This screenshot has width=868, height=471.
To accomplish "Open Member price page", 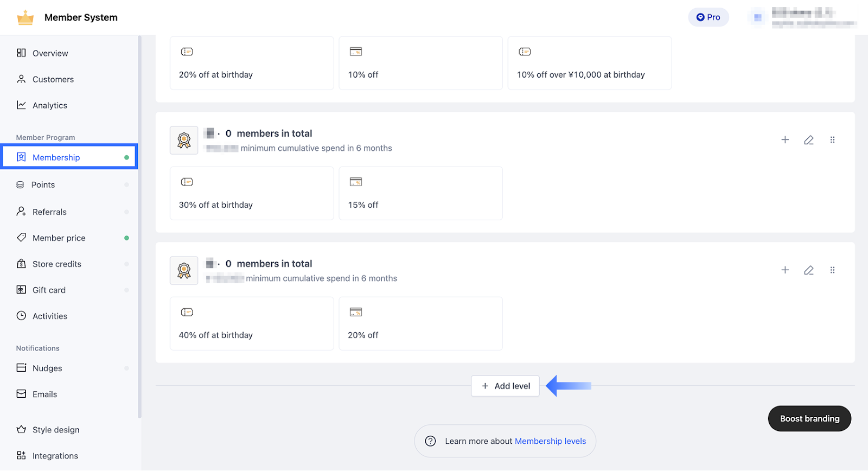I will (x=59, y=238).
